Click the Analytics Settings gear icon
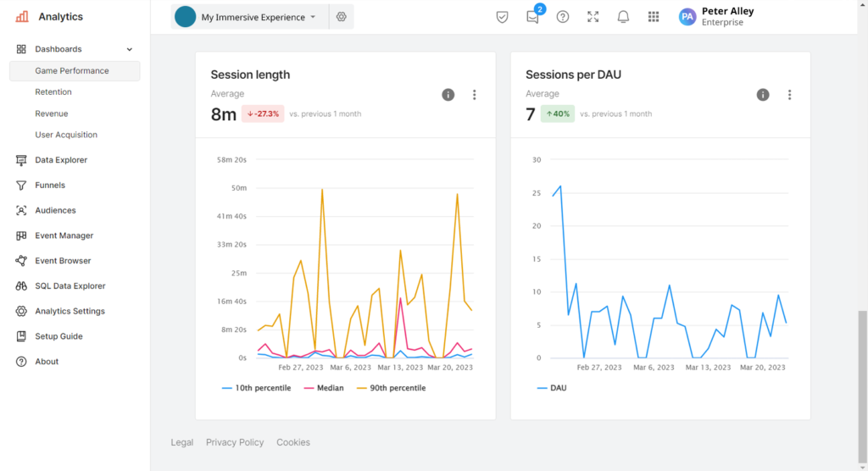The width and height of the screenshot is (868, 471). point(21,311)
